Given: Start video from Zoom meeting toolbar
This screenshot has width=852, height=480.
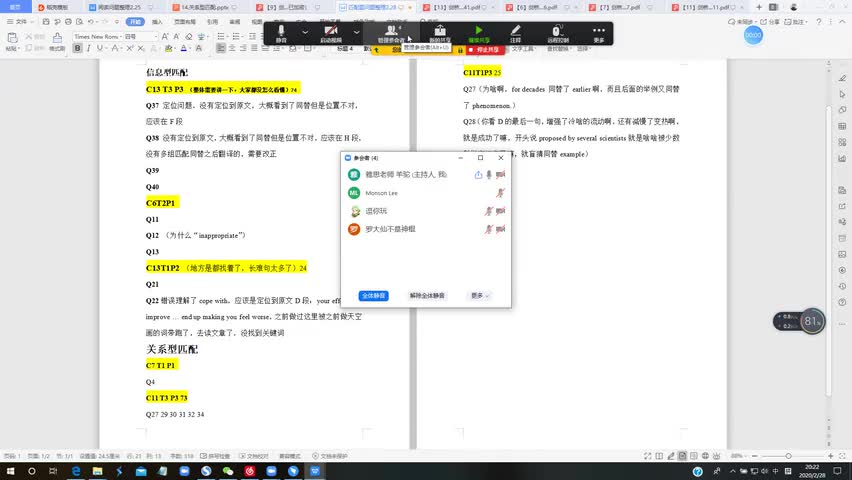Looking at the screenshot, I should click(331, 33).
